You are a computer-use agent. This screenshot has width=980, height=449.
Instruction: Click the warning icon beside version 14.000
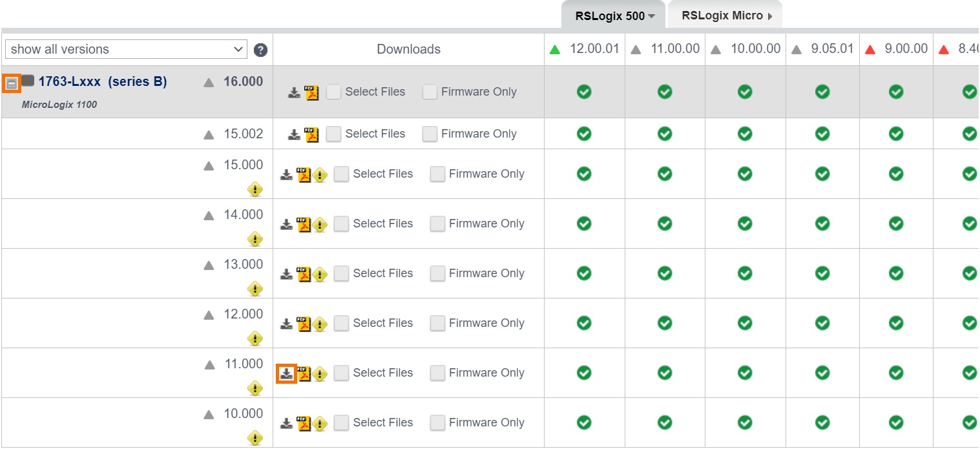255,239
